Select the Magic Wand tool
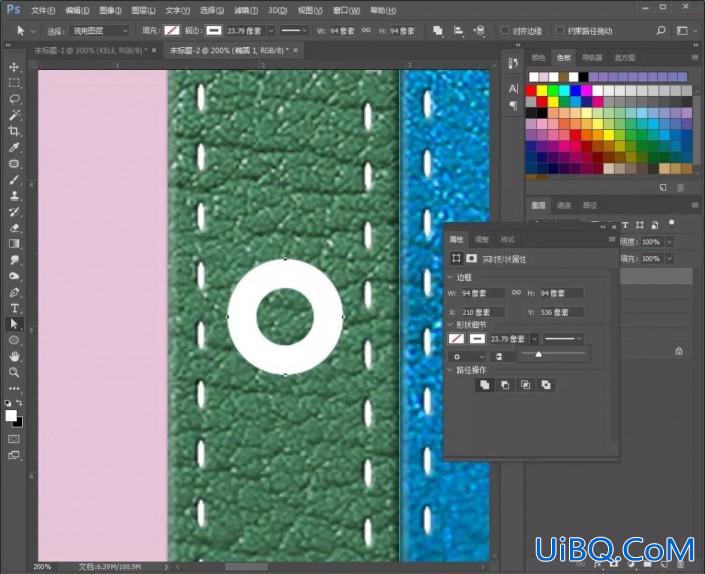The height and width of the screenshot is (574, 705). click(14, 116)
